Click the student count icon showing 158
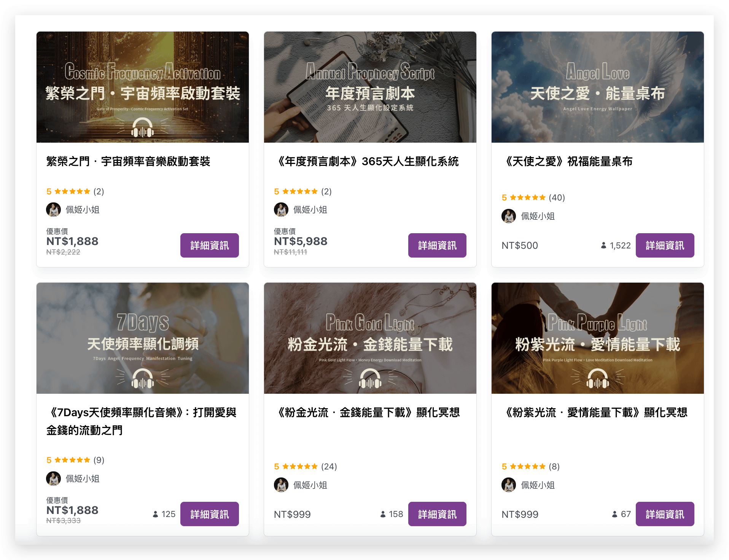 [383, 514]
